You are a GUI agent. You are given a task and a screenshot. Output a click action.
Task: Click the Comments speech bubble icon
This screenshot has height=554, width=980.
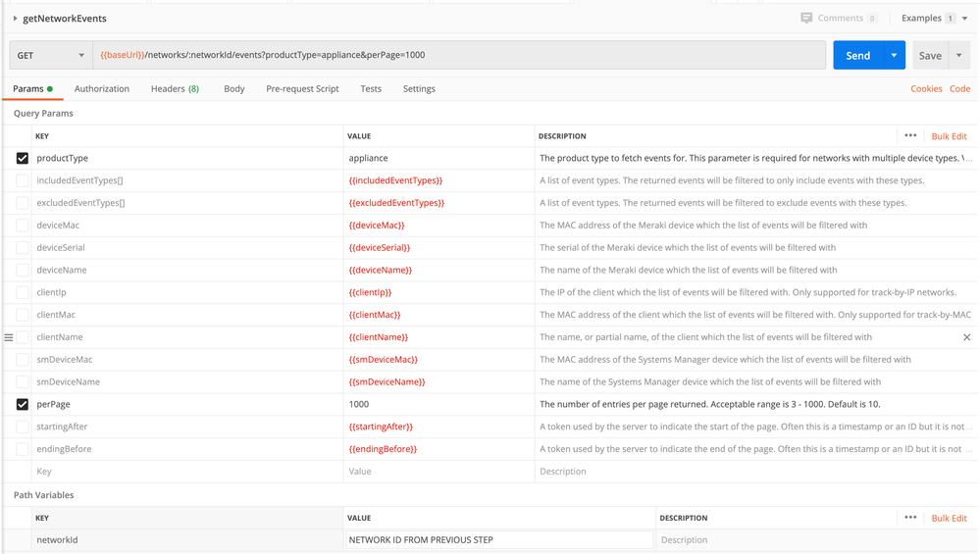point(806,18)
